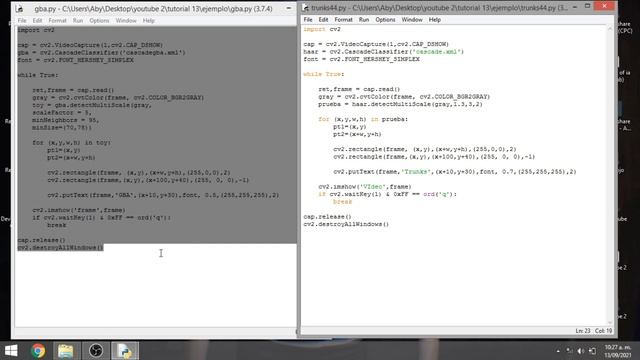The image size is (640, 360).
Task: Click 'while True:' line in trunks44.py
Action: point(324,74)
